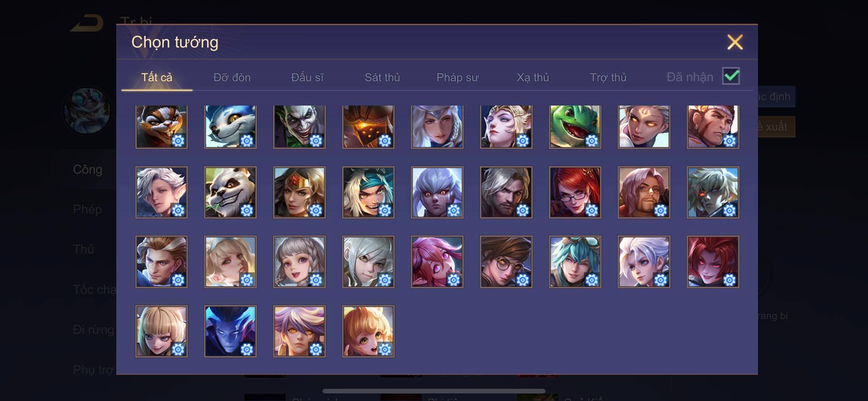Select the Joker hero portrait
Viewport: 868px width, 401px height.
click(299, 127)
